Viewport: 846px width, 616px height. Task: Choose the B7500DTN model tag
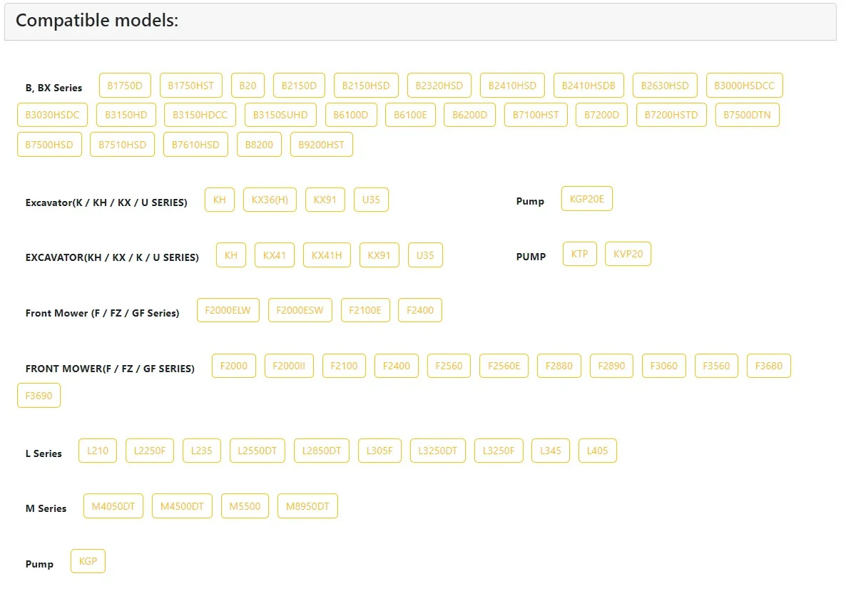747,115
